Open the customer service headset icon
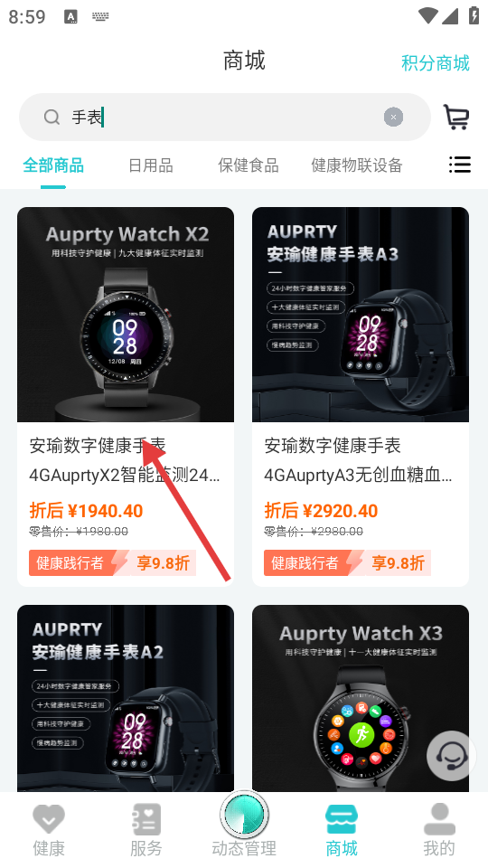Image resolution: width=488 pixels, height=868 pixels. point(451,756)
